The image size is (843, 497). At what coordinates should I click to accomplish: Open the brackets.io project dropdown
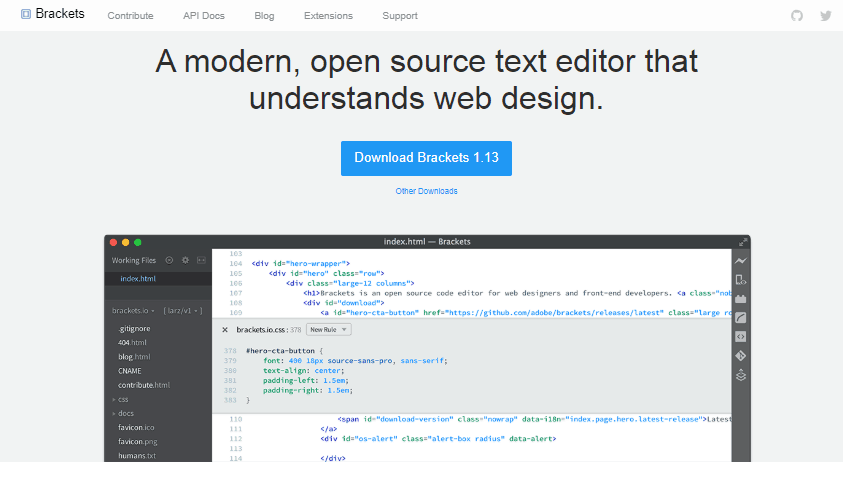(x=133, y=310)
